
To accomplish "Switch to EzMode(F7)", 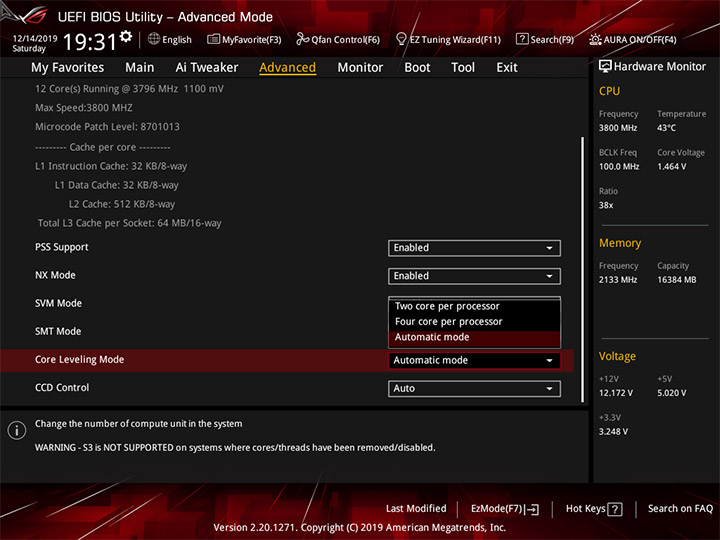I will pyautogui.click(x=505, y=509).
